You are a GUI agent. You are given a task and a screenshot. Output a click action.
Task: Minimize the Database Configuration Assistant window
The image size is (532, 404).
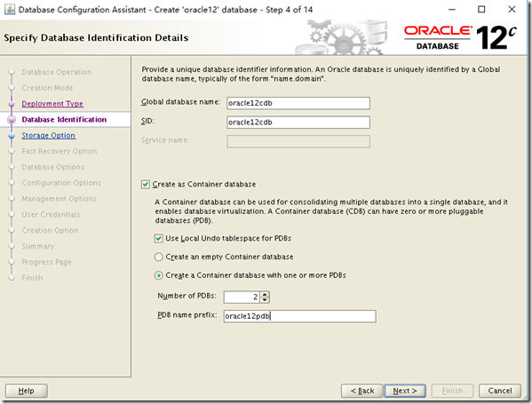tap(452, 10)
